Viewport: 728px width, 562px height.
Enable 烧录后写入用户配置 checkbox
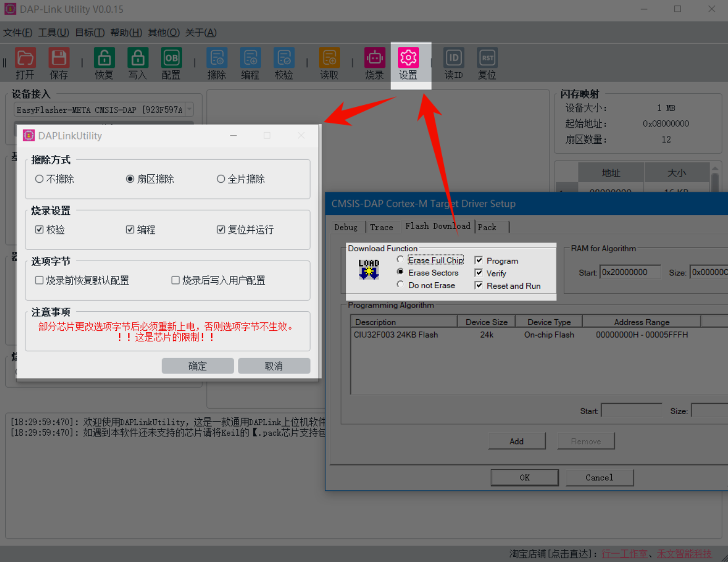click(175, 280)
